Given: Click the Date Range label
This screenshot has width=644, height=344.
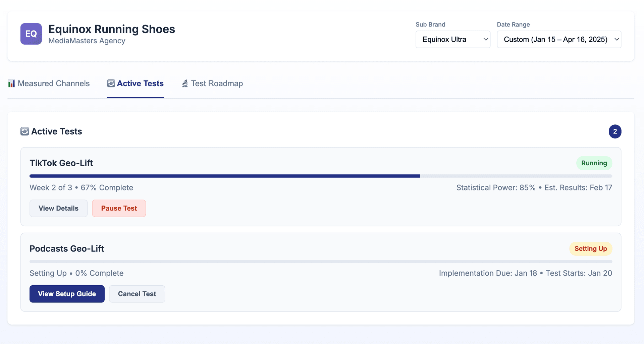Looking at the screenshot, I should coord(513,24).
